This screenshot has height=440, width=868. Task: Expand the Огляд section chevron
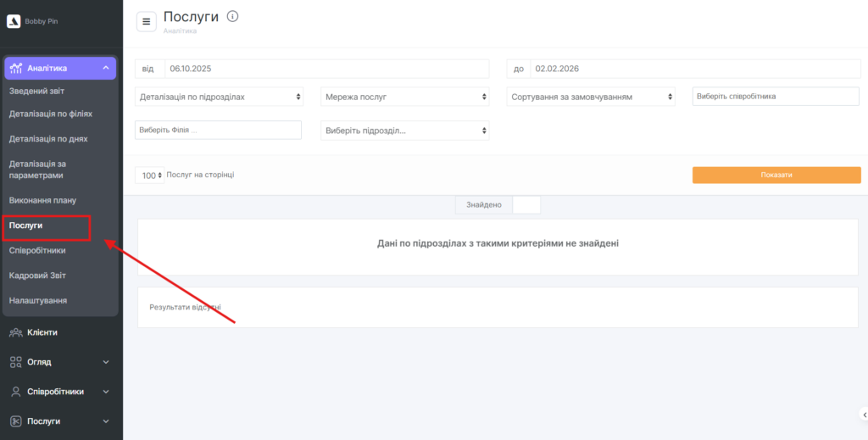click(106, 362)
